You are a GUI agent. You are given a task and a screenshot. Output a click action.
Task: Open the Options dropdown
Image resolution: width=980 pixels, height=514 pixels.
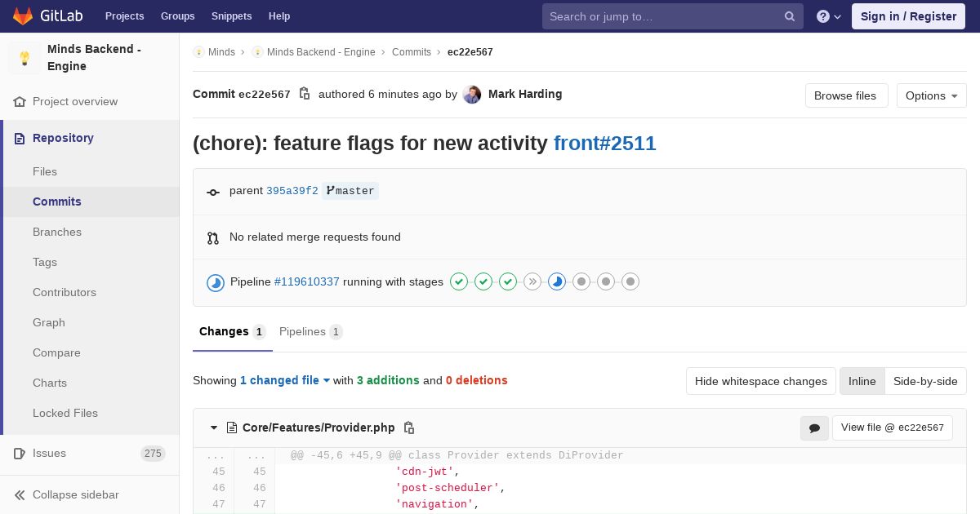[931, 95]
